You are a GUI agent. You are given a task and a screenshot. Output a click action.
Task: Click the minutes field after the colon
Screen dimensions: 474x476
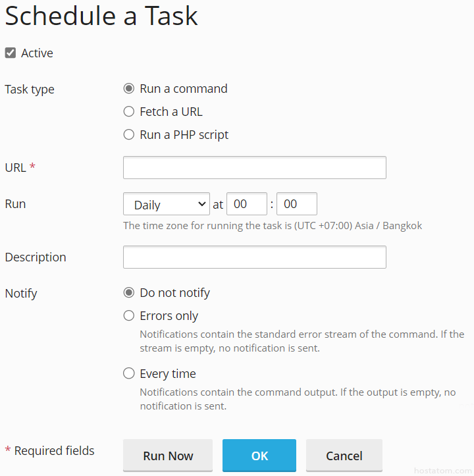296,204
